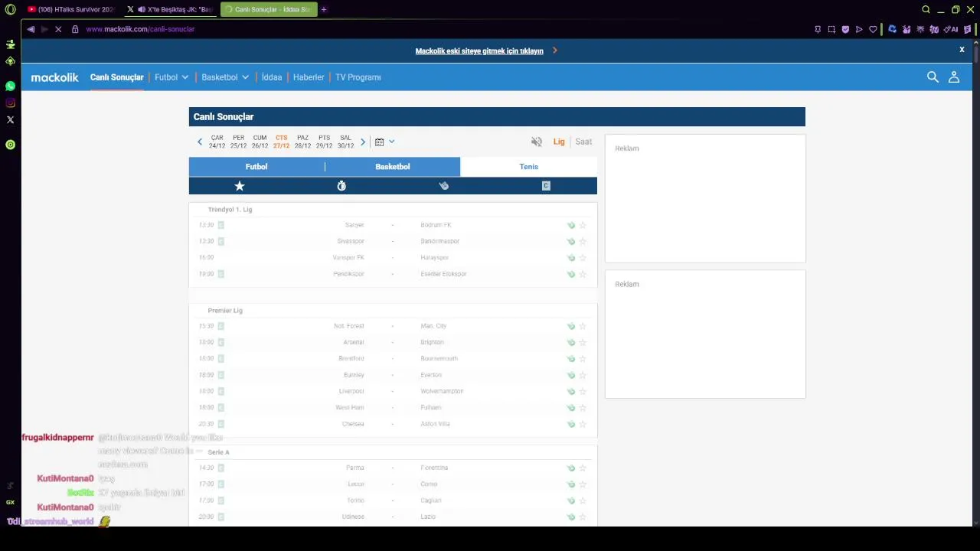980x551 pixels.
Task: Favorite the Parma - Fiorentina match star
Action: point(583,468)
